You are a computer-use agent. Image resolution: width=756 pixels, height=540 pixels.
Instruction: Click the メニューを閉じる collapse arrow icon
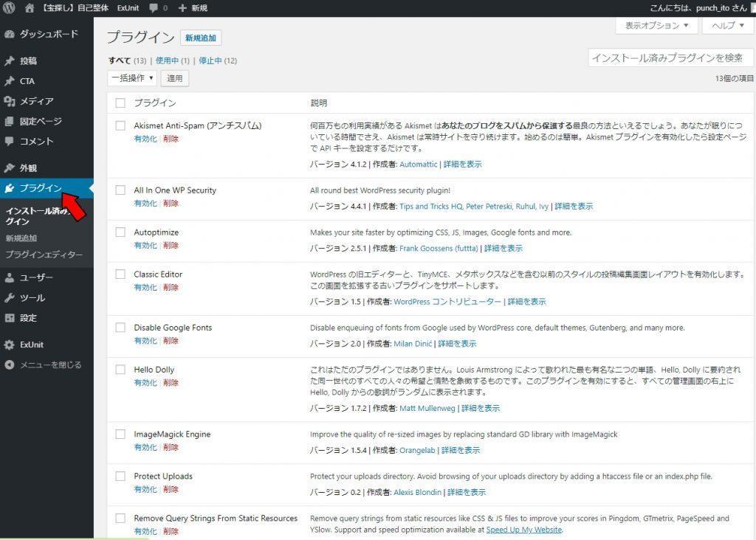[9, 364]
